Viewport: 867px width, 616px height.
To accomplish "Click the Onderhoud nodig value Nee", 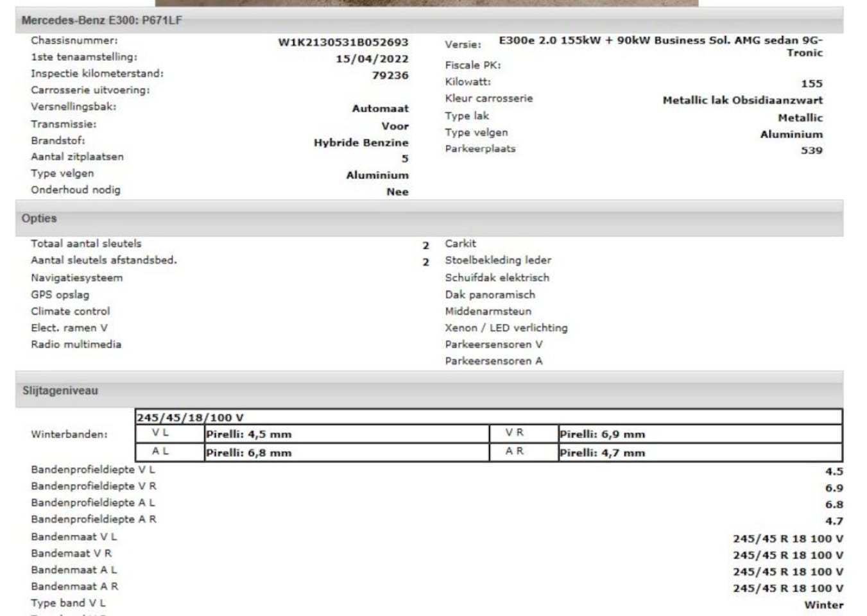I will tap(397, 191).
